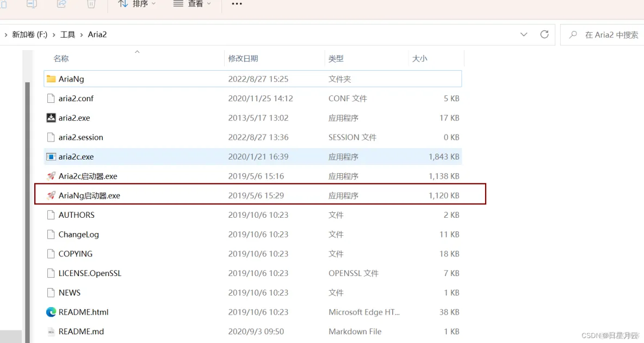Navigate to 工具 breadcrumb folder
The image size is (644, 343).
(67, 34)
